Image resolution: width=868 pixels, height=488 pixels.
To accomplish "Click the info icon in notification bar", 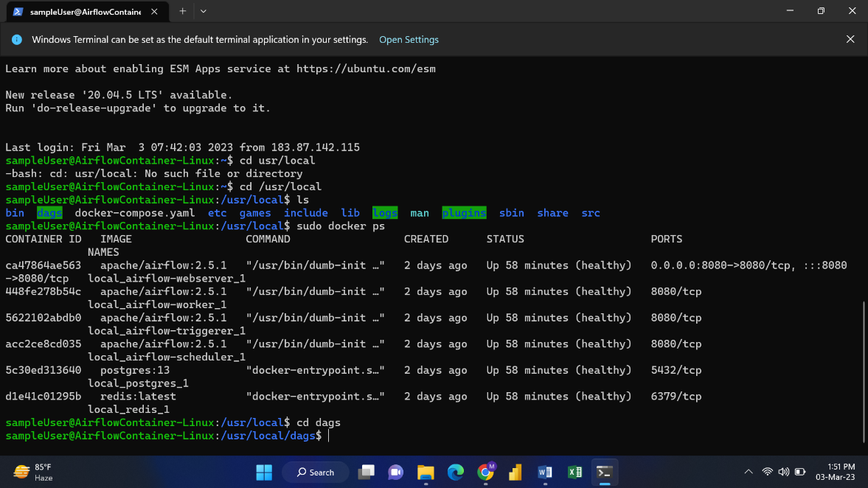I will pos(17,39).
